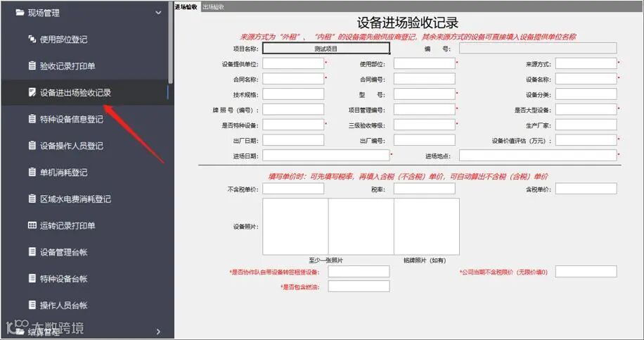This screenshot has width=644, height=340.
Task: Open 单机消耗登记 menu entry
Action: pyautogui.click(x=64, y=172)
